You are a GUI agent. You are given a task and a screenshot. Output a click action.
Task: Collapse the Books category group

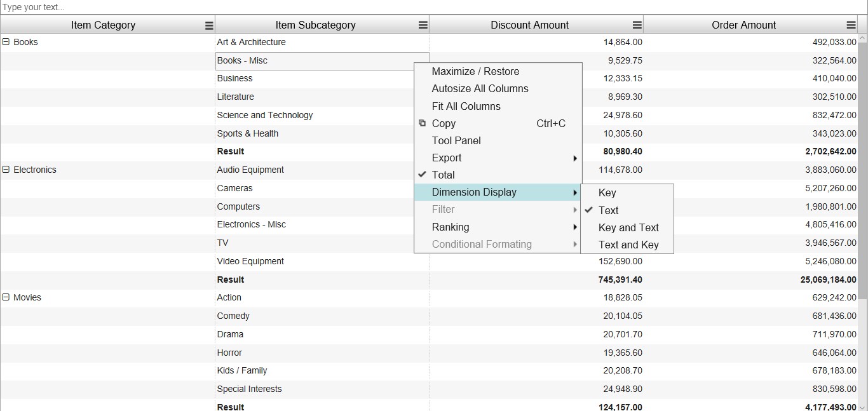click(6, 42)
